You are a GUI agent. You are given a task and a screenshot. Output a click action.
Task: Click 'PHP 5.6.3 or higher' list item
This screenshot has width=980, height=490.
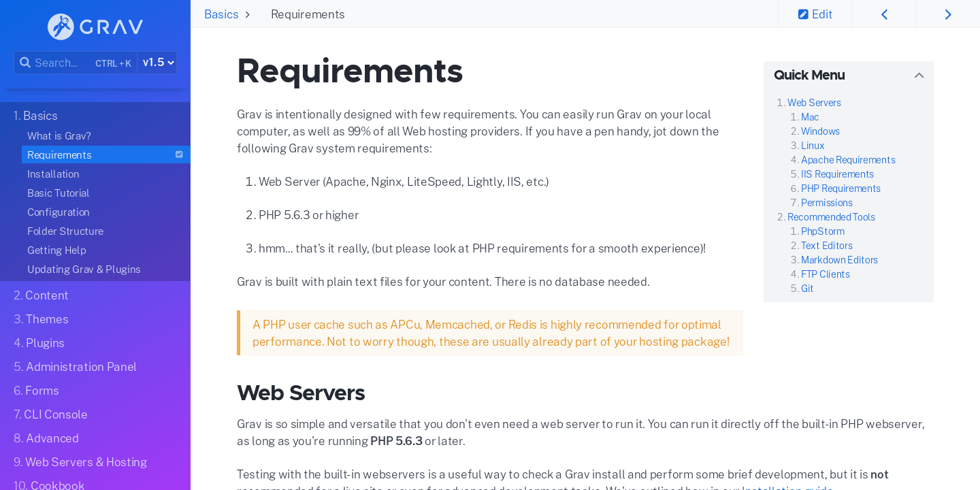coord(308,215)
